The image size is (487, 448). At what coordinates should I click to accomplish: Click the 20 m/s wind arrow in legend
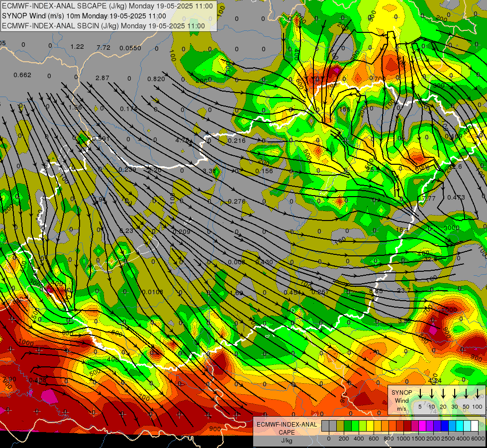pyautogui.click(x=443, y=394)
